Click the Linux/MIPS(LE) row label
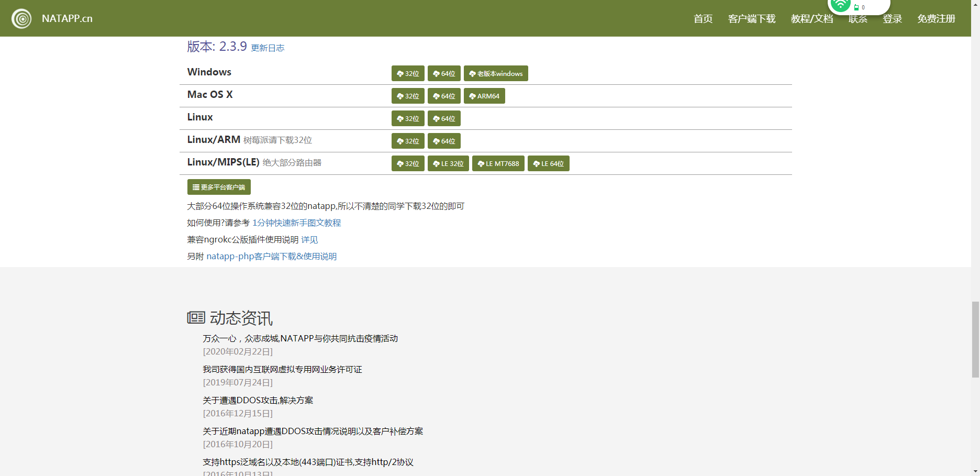This screenshot has height=476, width=980. click(x=224, y=162)
